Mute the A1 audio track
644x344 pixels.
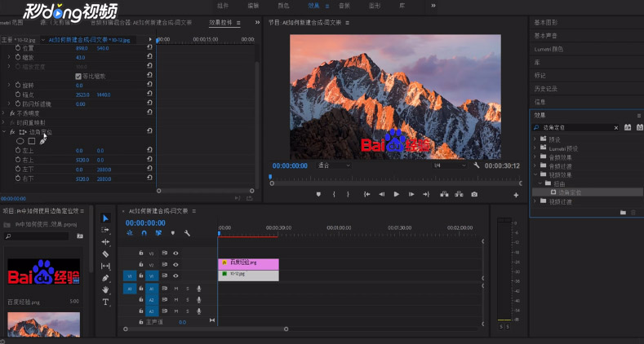pyautogui.click(x=176, y=289)
